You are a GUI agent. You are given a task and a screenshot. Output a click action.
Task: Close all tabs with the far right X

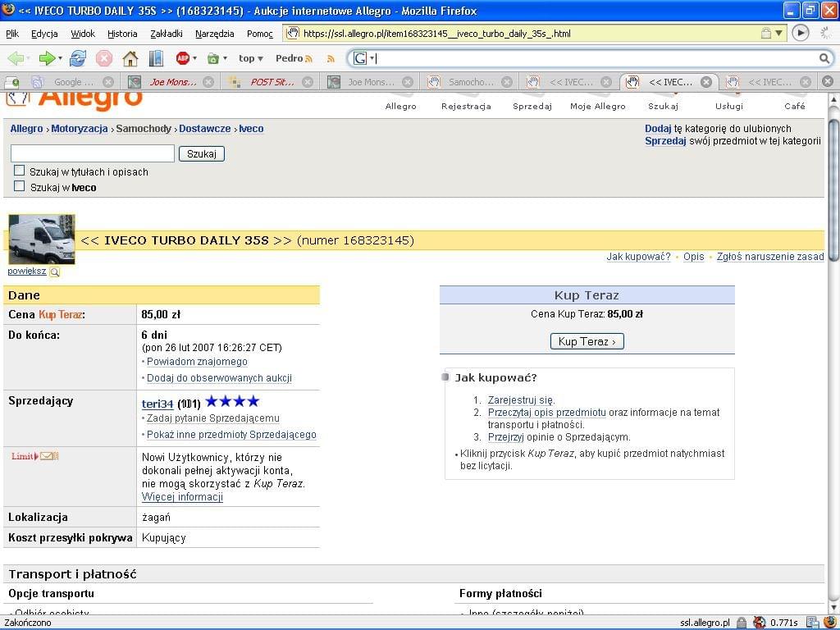[828, 81]
